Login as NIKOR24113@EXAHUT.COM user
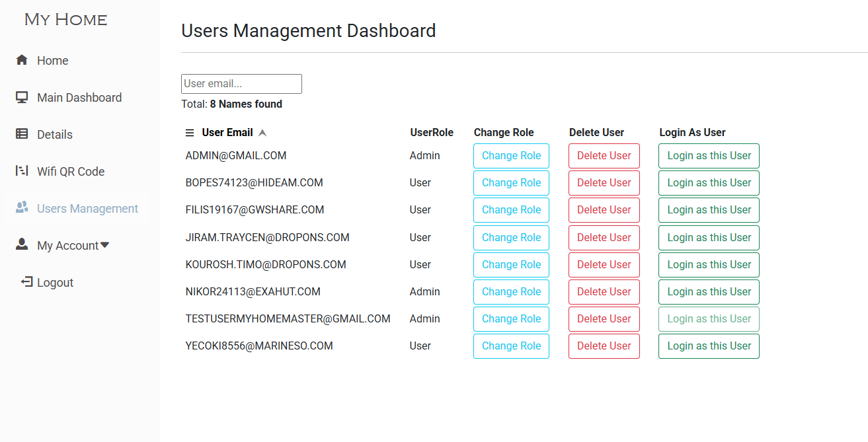 point(709,292)
